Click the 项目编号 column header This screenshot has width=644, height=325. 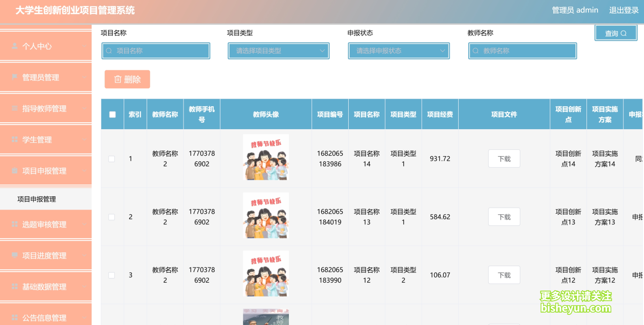pyautogui.click(x=330, y=114)
